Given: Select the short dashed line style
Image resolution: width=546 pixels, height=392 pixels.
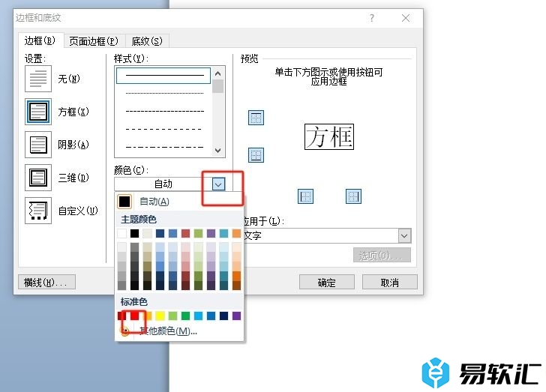Looking at the screenshot, I should 163,112.
